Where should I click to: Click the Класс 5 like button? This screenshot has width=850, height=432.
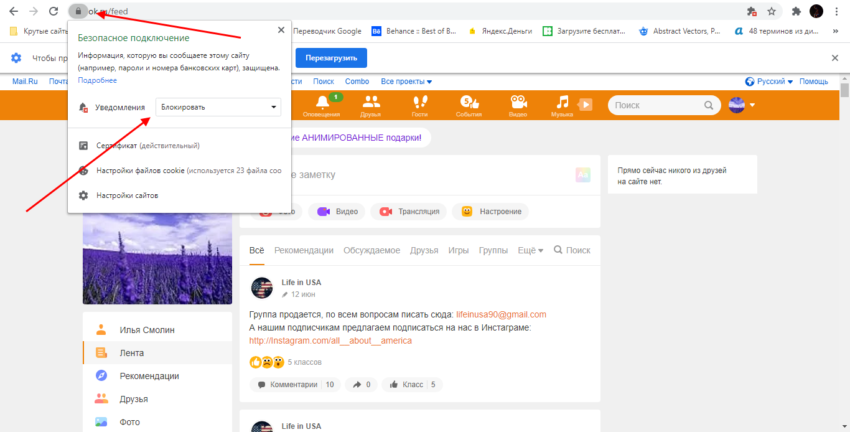tap(412, 384)
